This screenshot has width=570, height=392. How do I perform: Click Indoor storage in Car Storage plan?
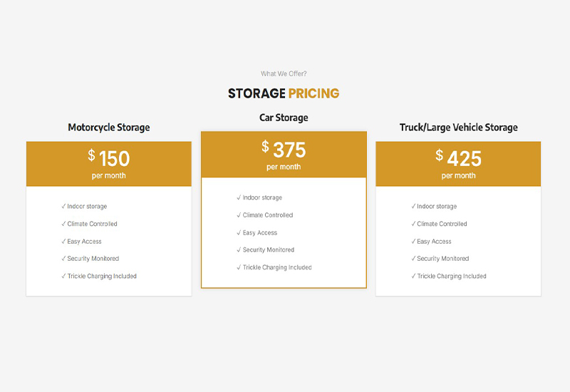click(x=261, y=198)
